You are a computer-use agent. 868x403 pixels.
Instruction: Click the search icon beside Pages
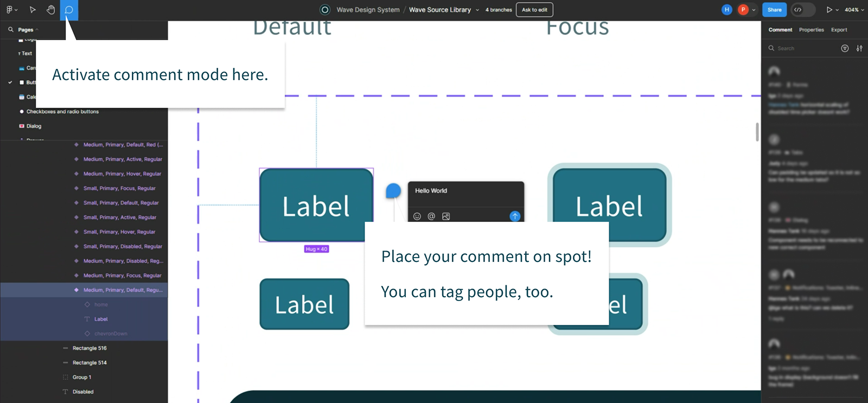click(x=11, y=30)
